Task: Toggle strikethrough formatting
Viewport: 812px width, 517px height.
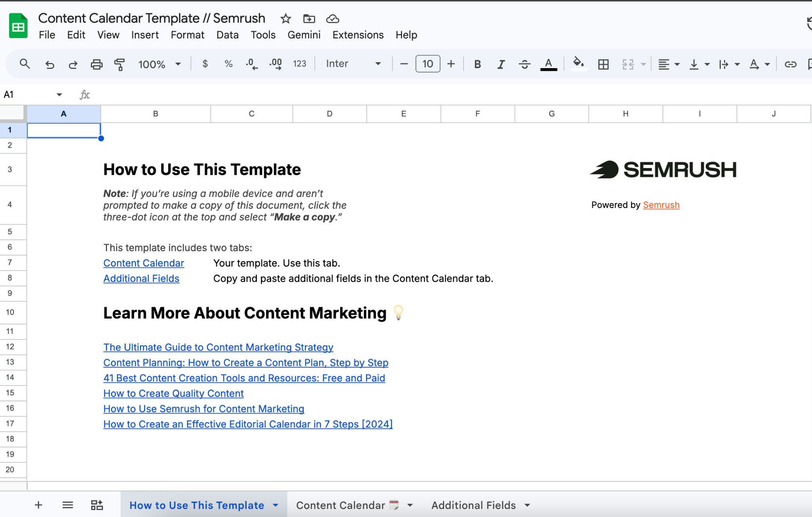Action: click(x=525, y=64)
